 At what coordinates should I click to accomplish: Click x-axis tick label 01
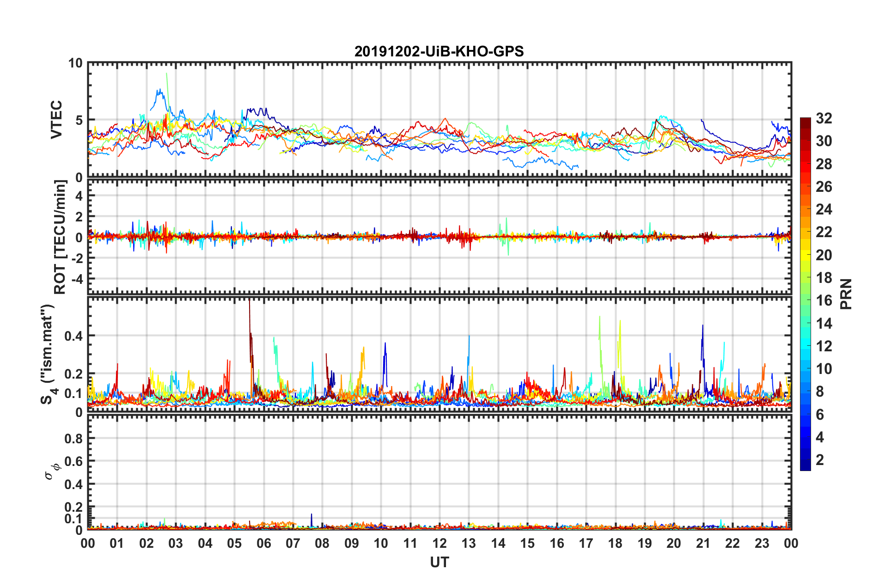pos(117,543)
